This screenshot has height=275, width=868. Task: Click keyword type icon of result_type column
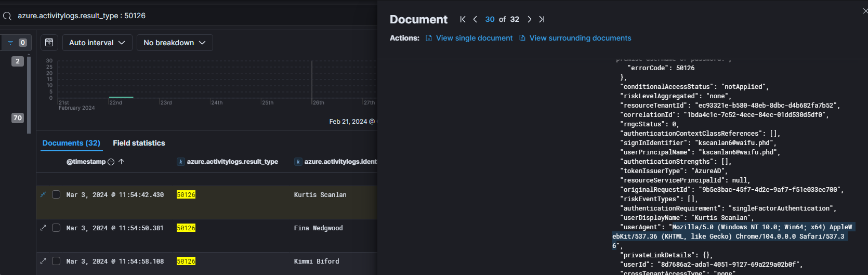click(181, 162)
